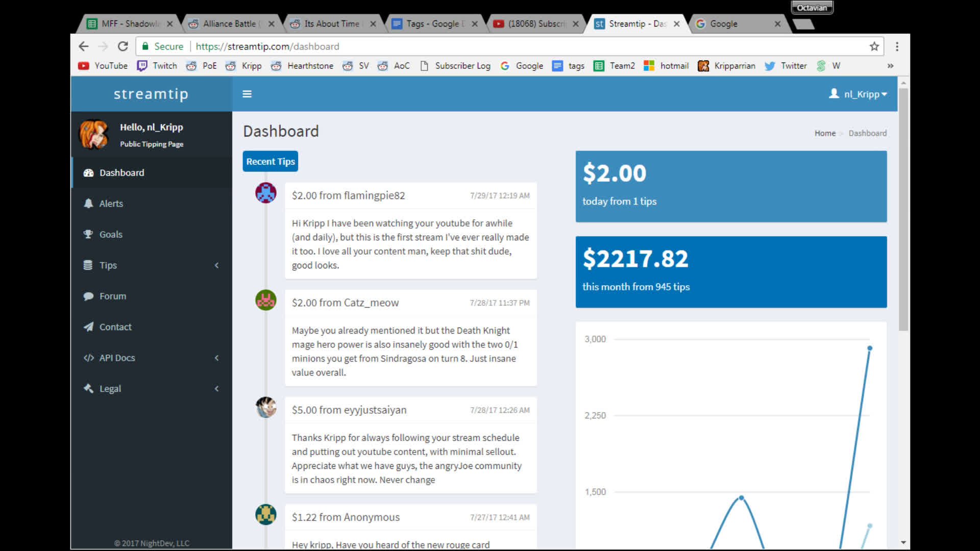Click the page vertical scrollbar thumb
Screen dimensions: 980x551
(903, 209)
